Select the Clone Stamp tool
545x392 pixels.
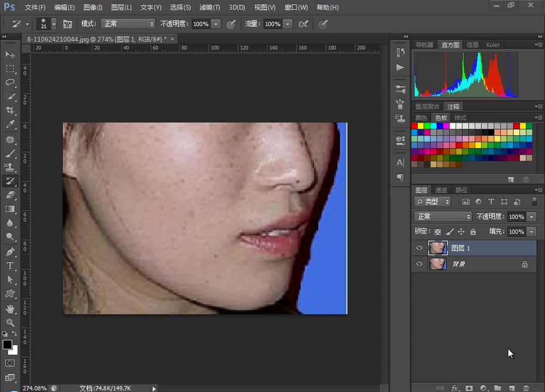(x=10, y=167)
